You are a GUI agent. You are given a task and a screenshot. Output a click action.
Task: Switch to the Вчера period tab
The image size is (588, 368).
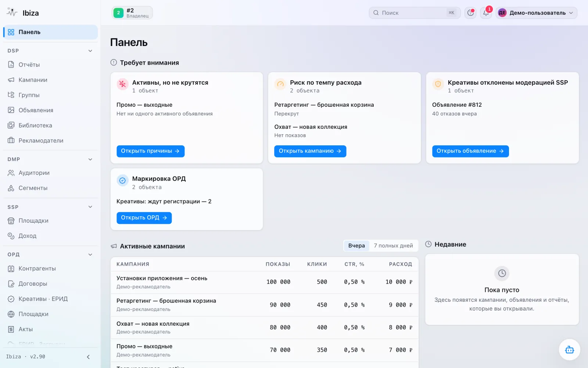(356, 246)
